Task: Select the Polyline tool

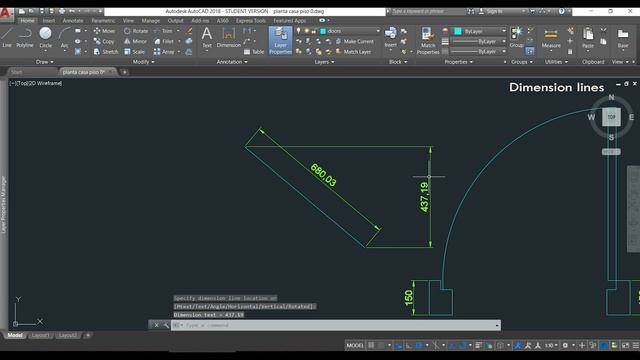Action: [x=25, y=38]
